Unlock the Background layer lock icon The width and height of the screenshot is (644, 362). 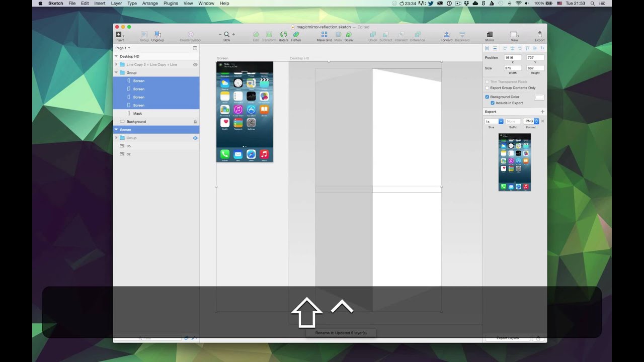point(195,122)
